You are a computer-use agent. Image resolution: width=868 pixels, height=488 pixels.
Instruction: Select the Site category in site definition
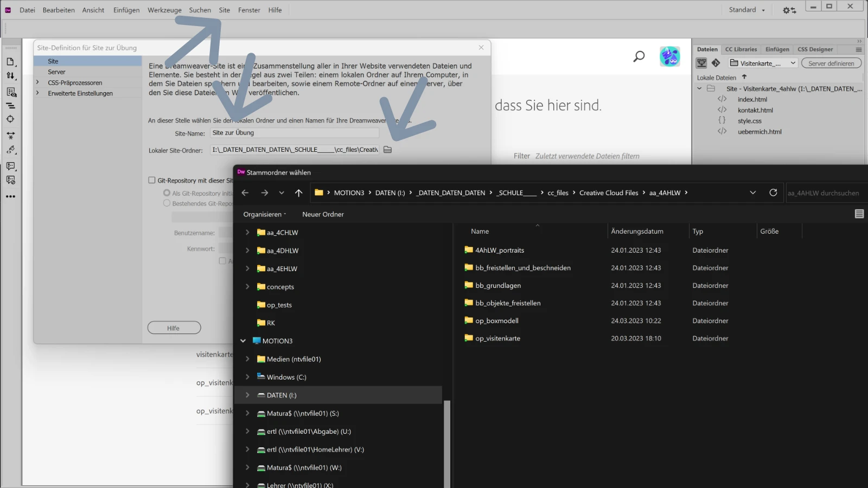(88, 61)
